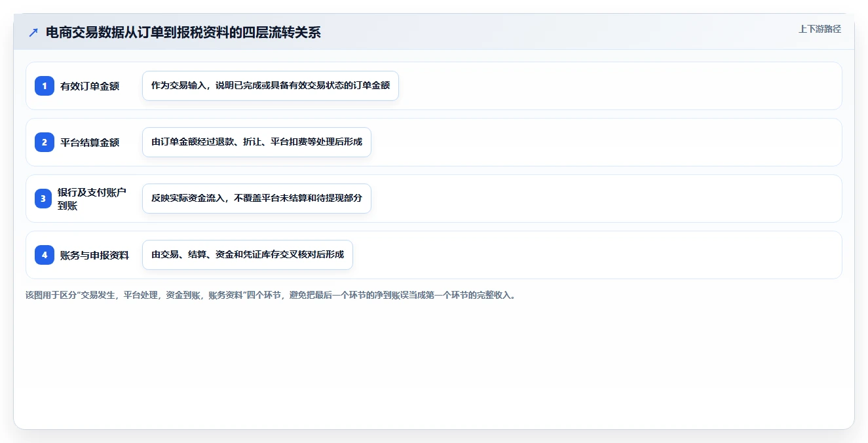Select the 账务与申报资料 label
Image resolution: width=868 pixels, height=443 pixels.
coord(94,255)
